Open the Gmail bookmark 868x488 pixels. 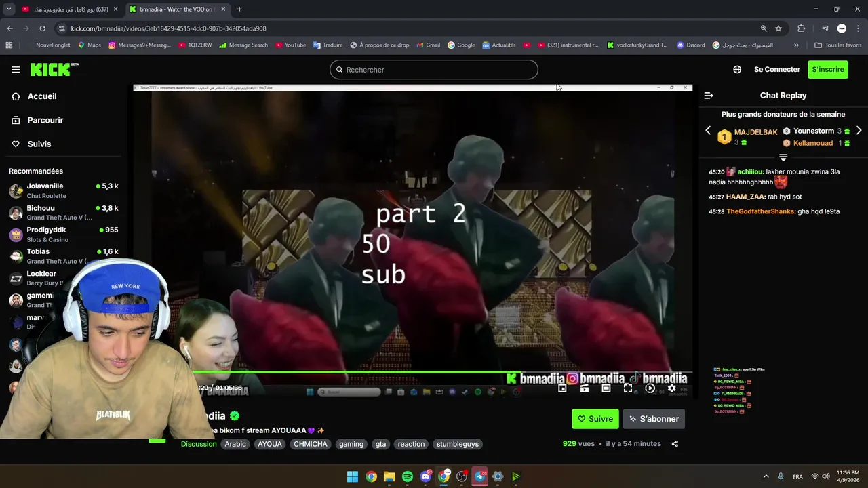coord(428,45)
